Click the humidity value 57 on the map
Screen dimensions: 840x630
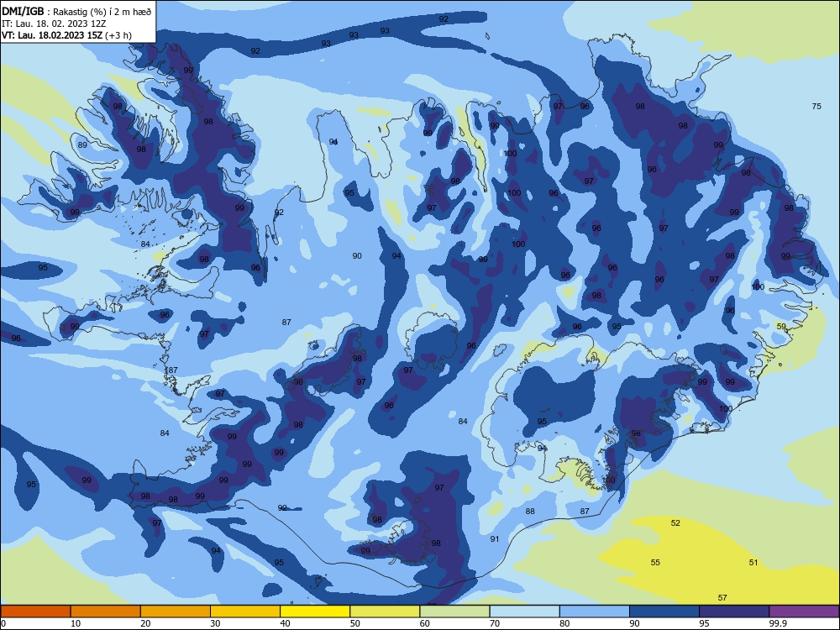click(722, 598)
